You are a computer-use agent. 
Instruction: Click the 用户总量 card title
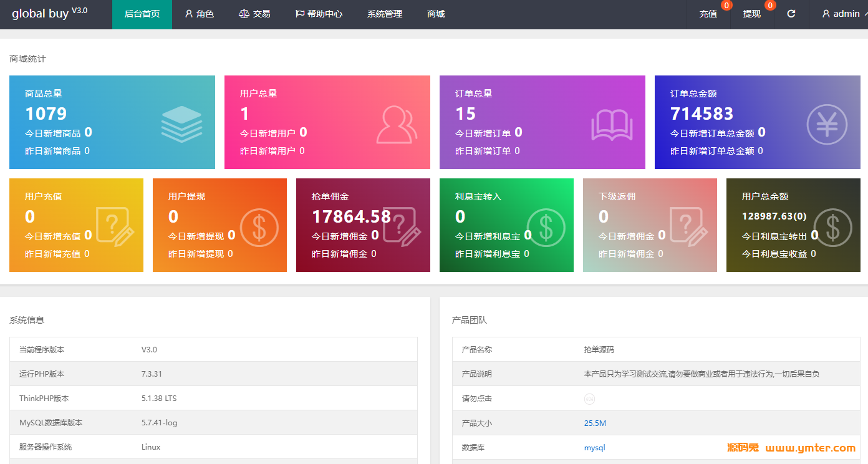(x=259, y=94)
